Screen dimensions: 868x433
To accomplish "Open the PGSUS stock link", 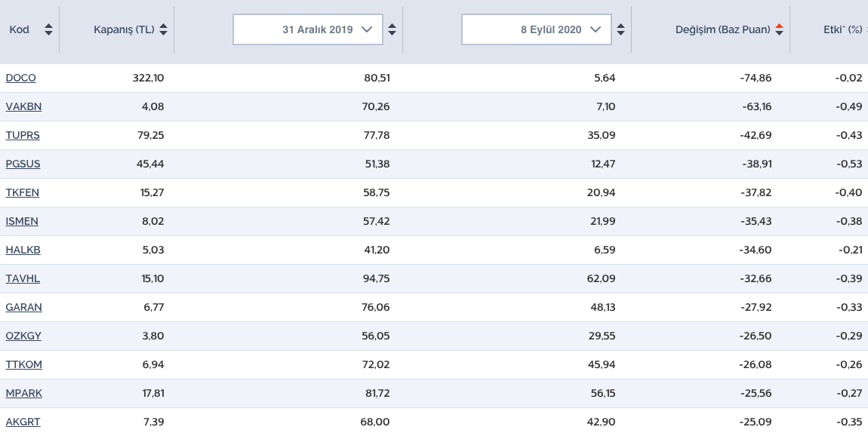I will (x=23, y=164).
